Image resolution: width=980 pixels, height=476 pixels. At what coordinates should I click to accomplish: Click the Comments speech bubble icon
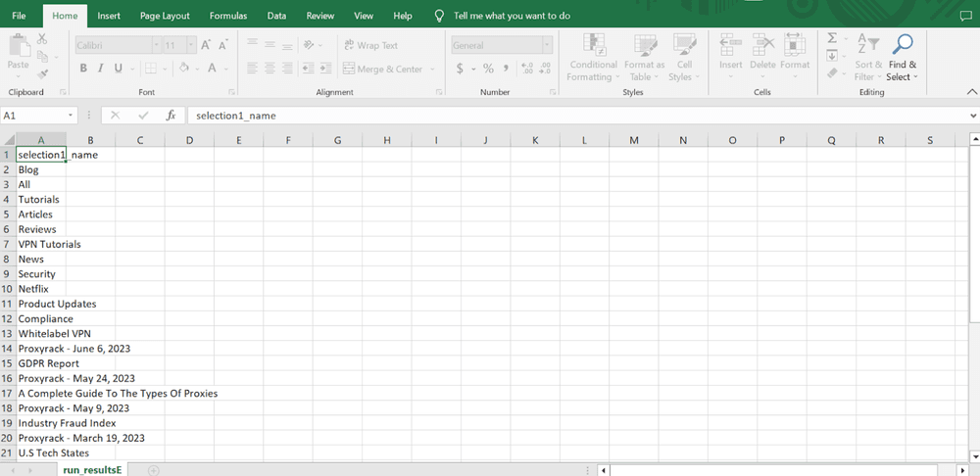pyautogui.click(x=965, y=17)
